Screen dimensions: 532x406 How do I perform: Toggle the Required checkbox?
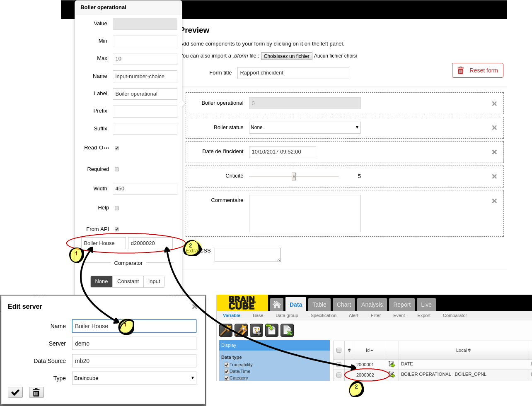[117, 169]
